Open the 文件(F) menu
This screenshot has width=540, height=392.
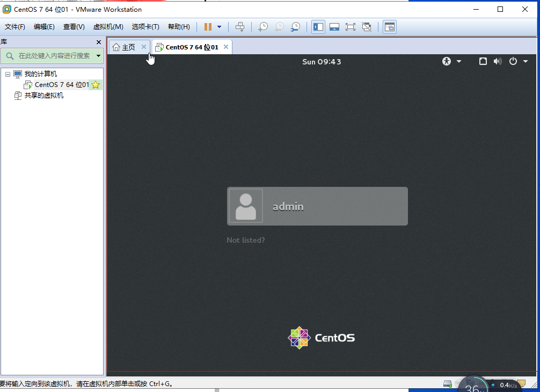click(15, 27)
